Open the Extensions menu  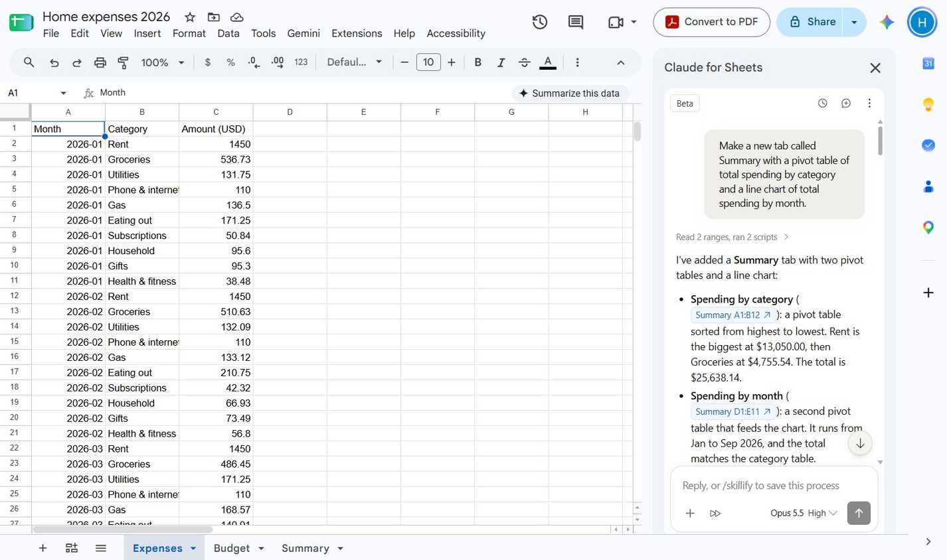point(357,33)
